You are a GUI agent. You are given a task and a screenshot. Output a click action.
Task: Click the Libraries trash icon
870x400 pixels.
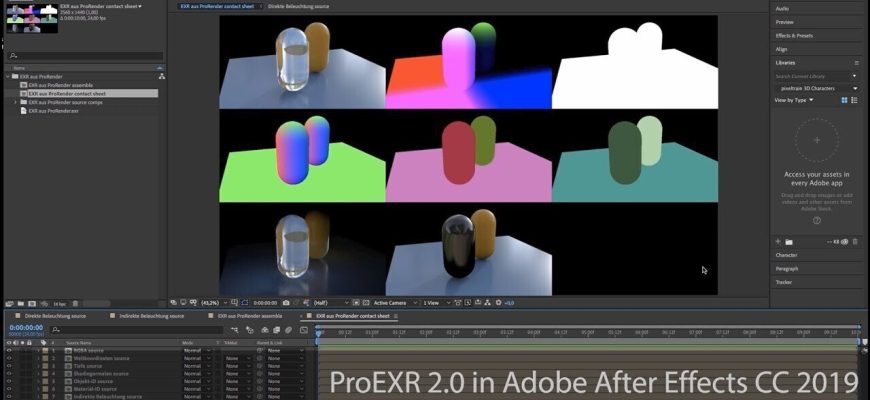854,241
